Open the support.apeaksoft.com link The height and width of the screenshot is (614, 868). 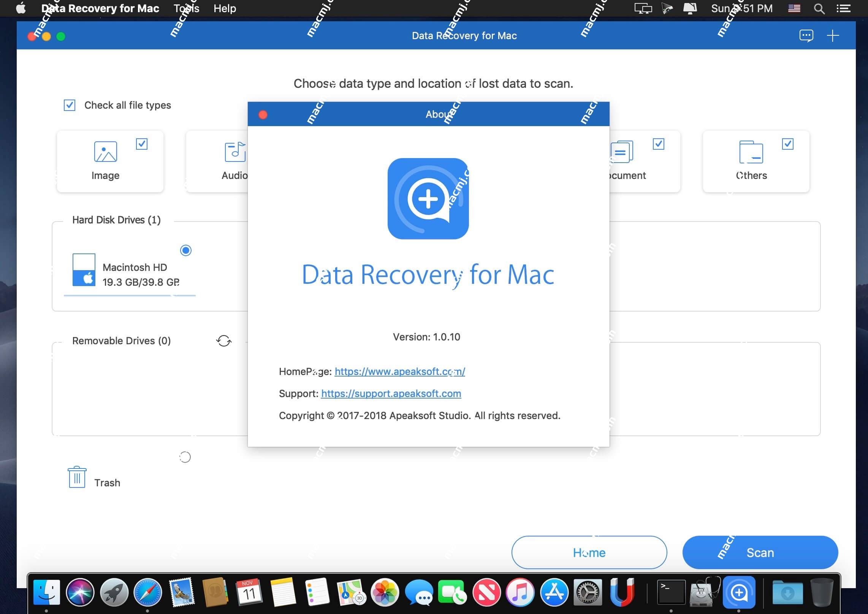click(x=391, y=393)
